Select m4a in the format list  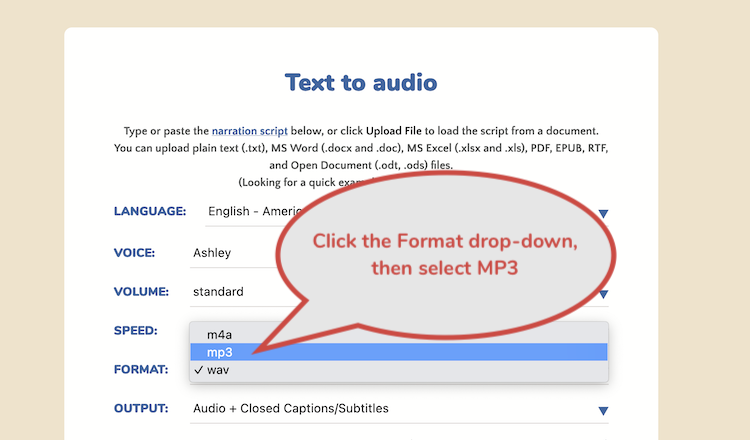[399, 334]
